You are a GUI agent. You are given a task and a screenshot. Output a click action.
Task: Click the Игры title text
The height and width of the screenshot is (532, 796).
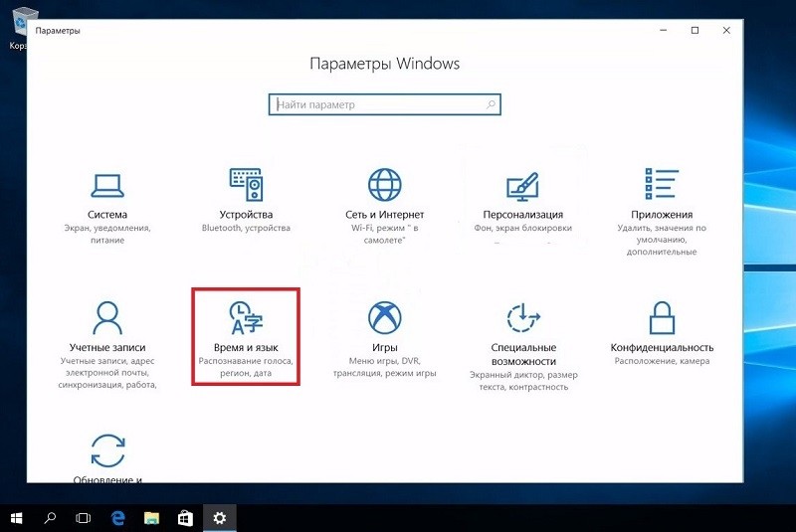pos(384,347)
